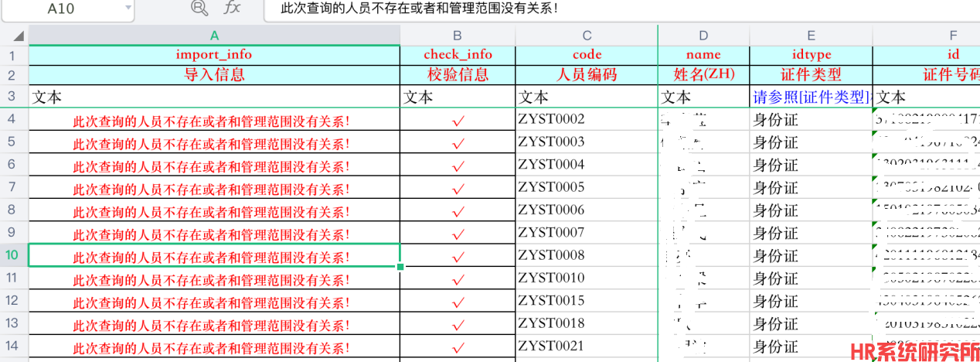The image size is (980, 362).
Task: Click cell ZYST0004
Action: click(587, 164)
